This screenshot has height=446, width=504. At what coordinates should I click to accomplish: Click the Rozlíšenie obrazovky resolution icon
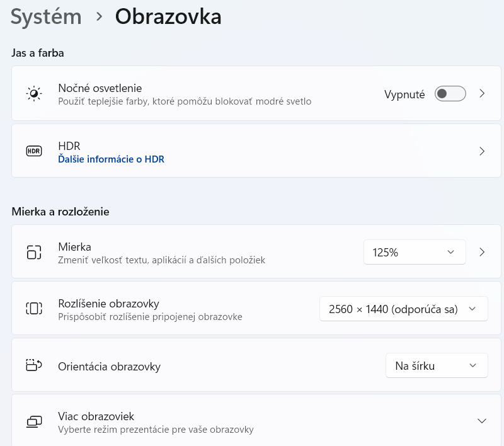[x=34, y=309]
